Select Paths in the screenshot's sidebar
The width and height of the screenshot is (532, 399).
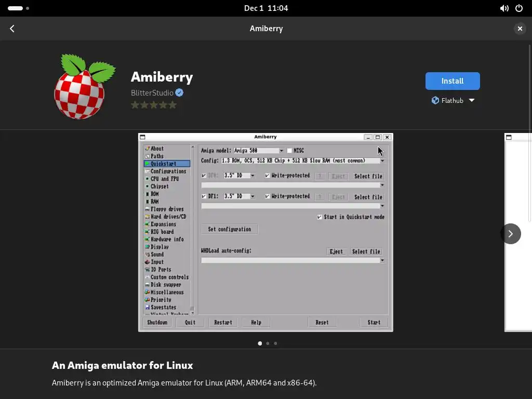(157, 156)
